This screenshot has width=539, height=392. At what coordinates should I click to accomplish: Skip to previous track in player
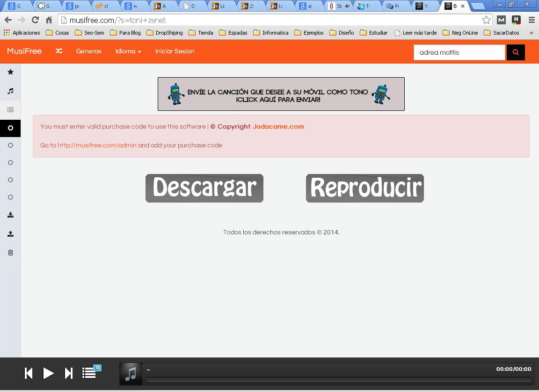29,373
